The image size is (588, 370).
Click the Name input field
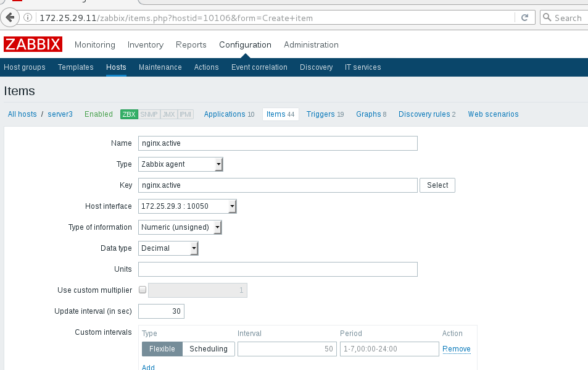click(278, 143)
